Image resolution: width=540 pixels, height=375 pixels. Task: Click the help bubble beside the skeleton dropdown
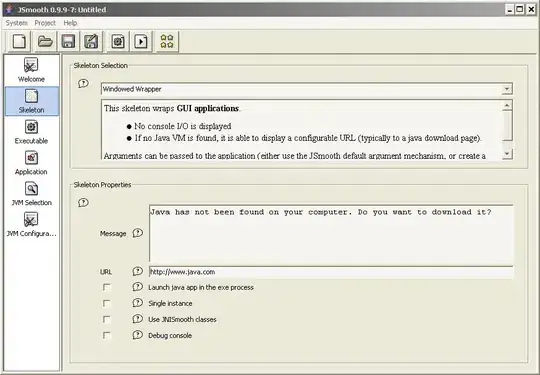(x=83, y=84)
